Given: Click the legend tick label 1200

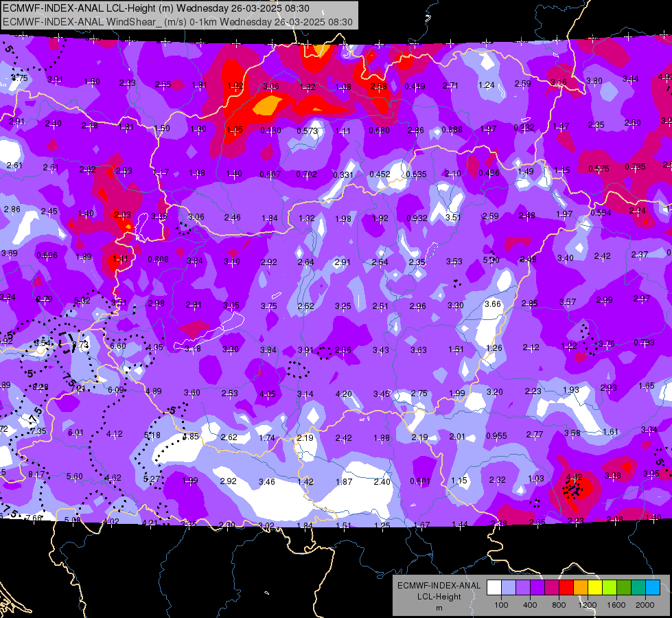Looking at the screenshot, I should (x=587, y=605).
